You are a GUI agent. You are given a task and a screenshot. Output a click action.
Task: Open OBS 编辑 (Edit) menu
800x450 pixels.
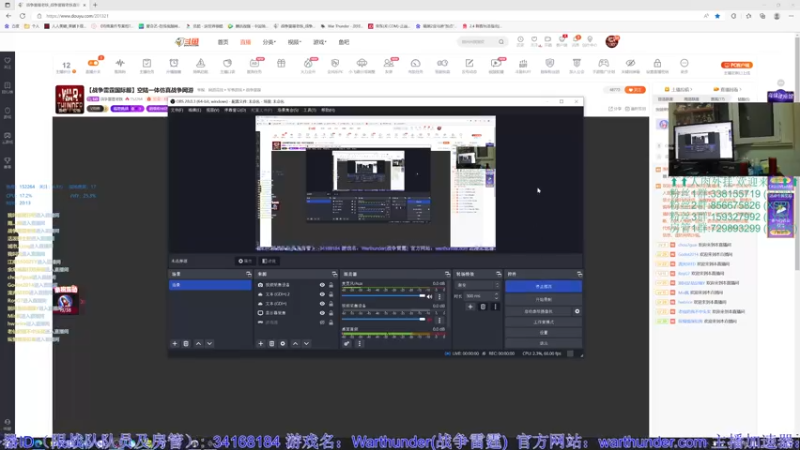click(194, 110)
